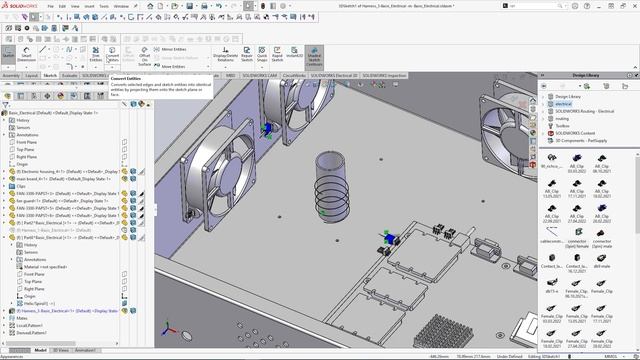Click the Save icon

(190, 6)
